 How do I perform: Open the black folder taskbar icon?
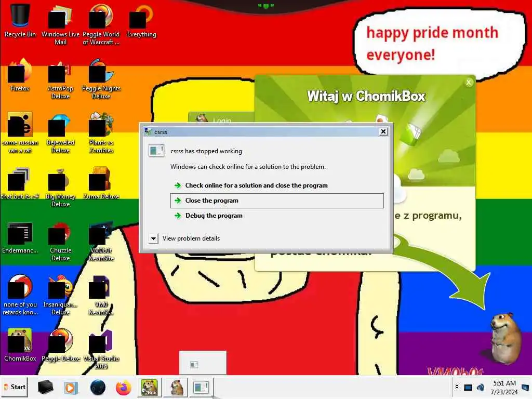point(46,387)
